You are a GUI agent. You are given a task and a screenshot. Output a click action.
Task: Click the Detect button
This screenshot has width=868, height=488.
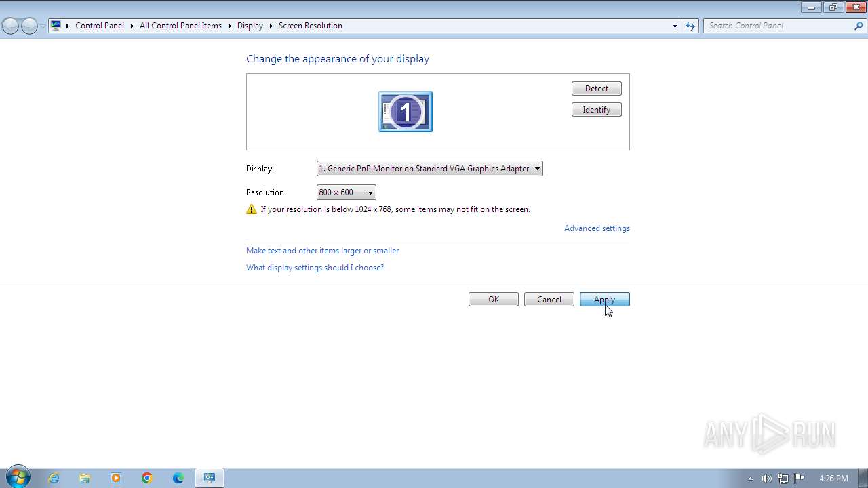[597, 89]
